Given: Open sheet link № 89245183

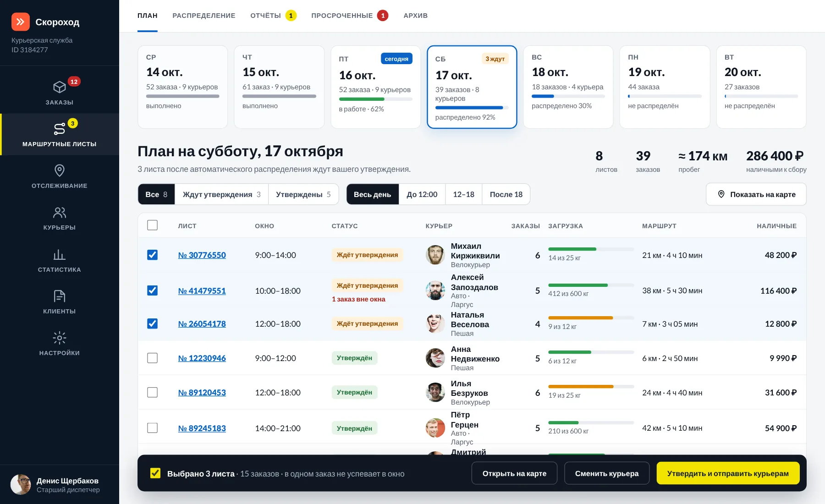Looking at the screenshot, I should pyautogui.click(x=202, y=428).
